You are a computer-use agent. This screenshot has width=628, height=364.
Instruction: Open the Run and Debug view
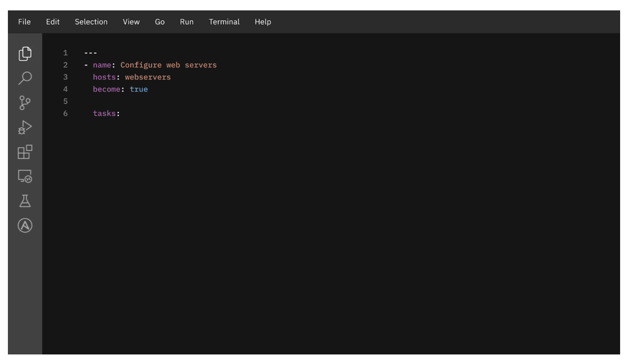pos(25,127)
